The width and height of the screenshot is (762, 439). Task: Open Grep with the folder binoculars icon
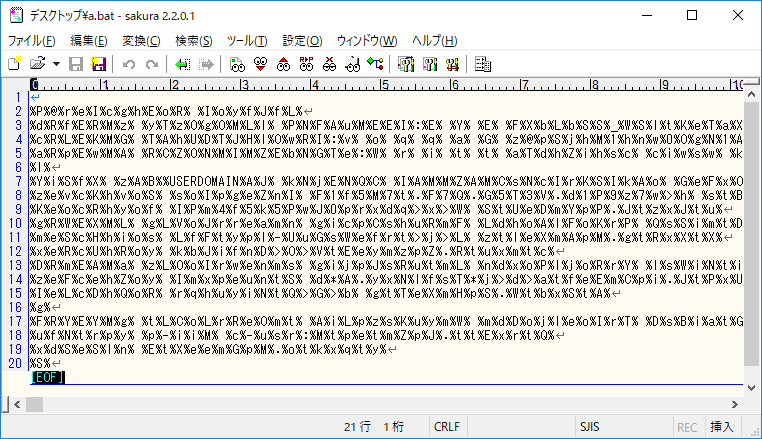pyautogui.click(x=352, y=64)
